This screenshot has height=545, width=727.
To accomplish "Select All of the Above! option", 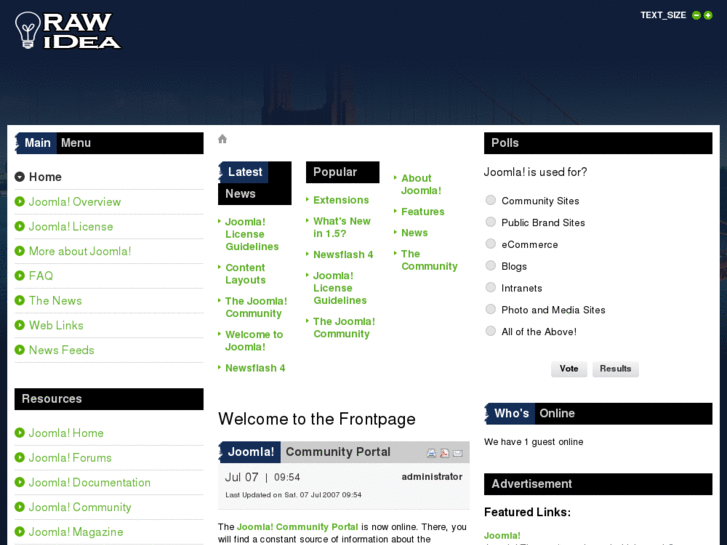I will [491, 331].
